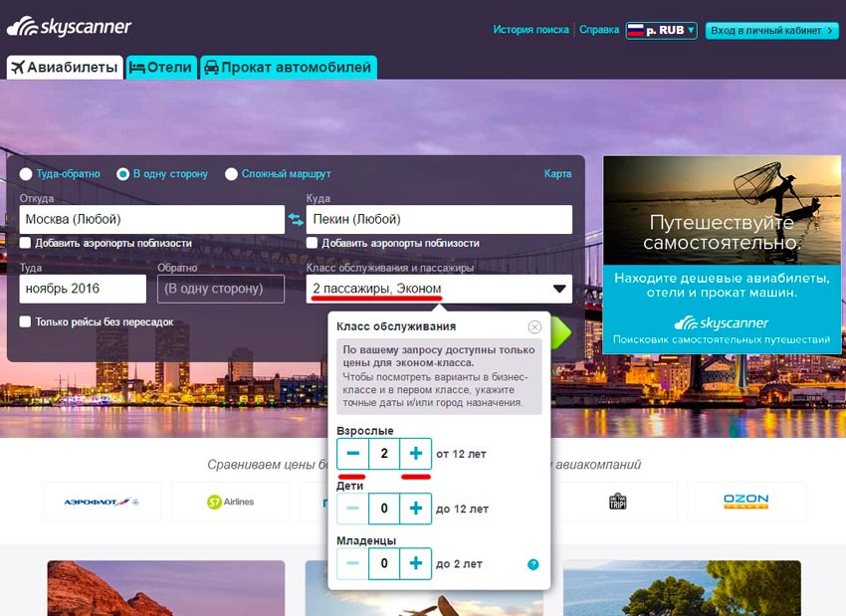The width and height of the screenshot is (846, 616).
Task: Add a child with the plus button
Action: click(x=416, y=509)
